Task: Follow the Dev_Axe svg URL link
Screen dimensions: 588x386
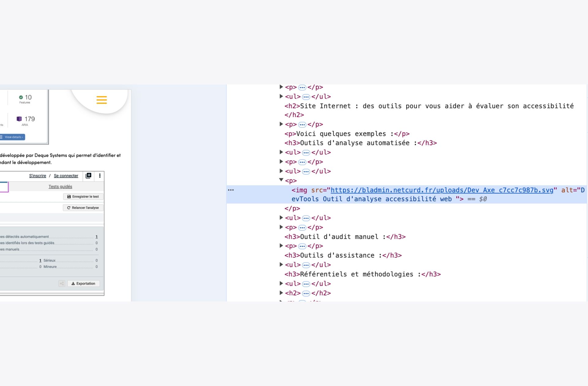Action: (442, 190)
